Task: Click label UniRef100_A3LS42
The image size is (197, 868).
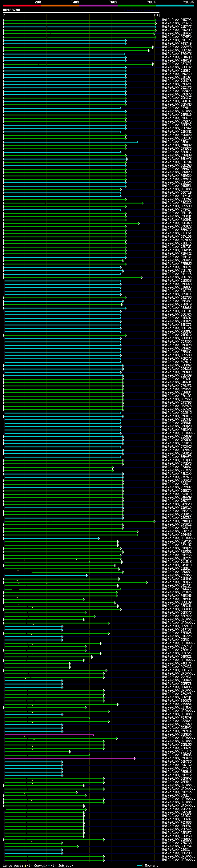Action: point(177,128)
